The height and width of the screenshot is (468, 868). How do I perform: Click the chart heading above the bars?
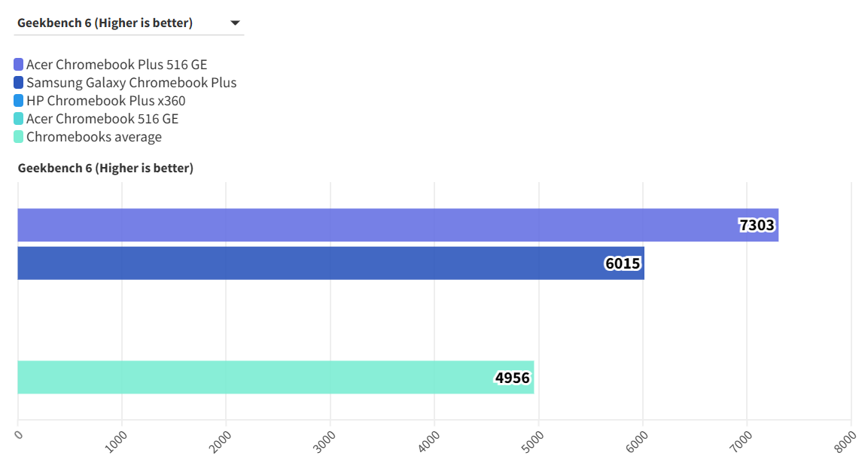point(105,168)
